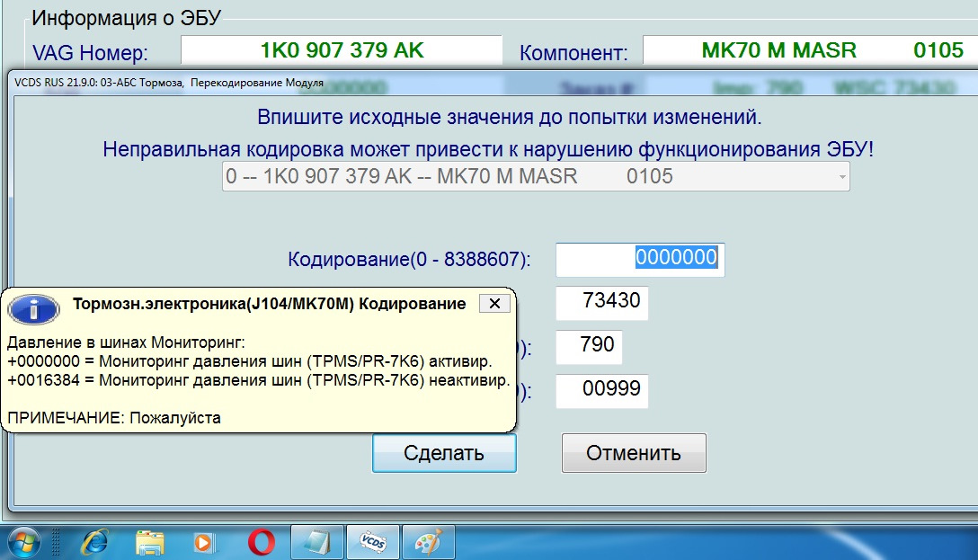Click the +0000000 активир. line in tooltip

click(250, 361)
